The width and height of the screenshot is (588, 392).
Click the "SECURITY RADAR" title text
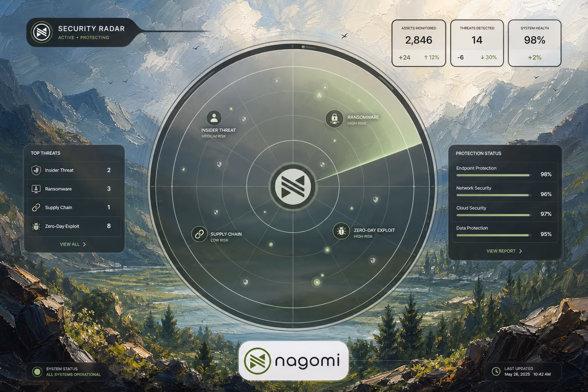point(91,29)
